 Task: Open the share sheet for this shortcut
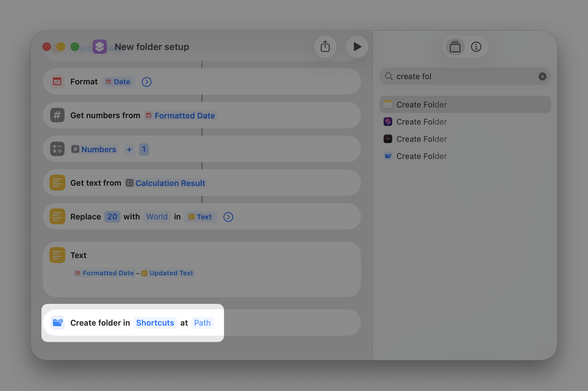coord(325,47)
